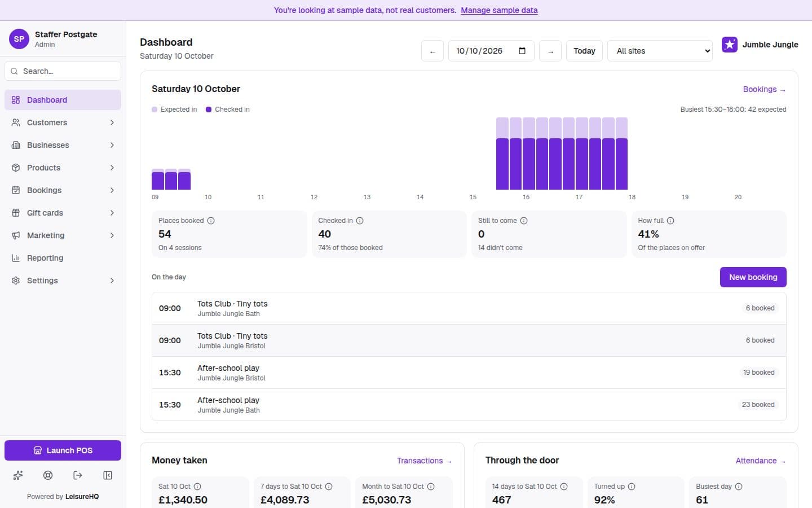Viewport: 812px width, 508px height.
Task: Expand the Products submenu chevron
Action: (x=112, y=168)
